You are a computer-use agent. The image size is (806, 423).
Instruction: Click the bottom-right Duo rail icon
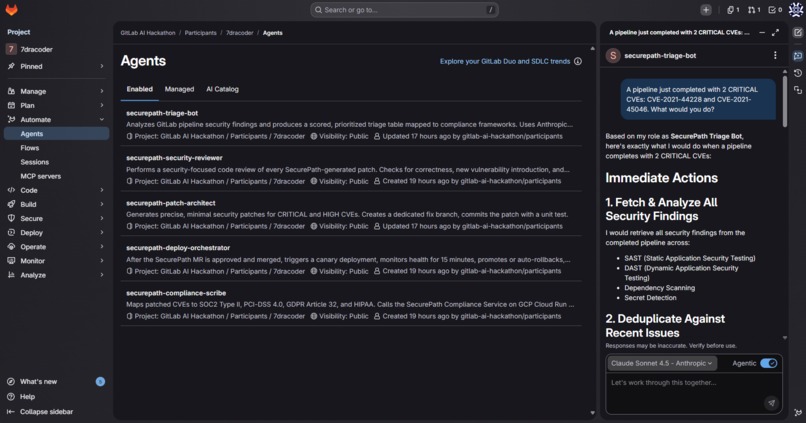point(798,412)
